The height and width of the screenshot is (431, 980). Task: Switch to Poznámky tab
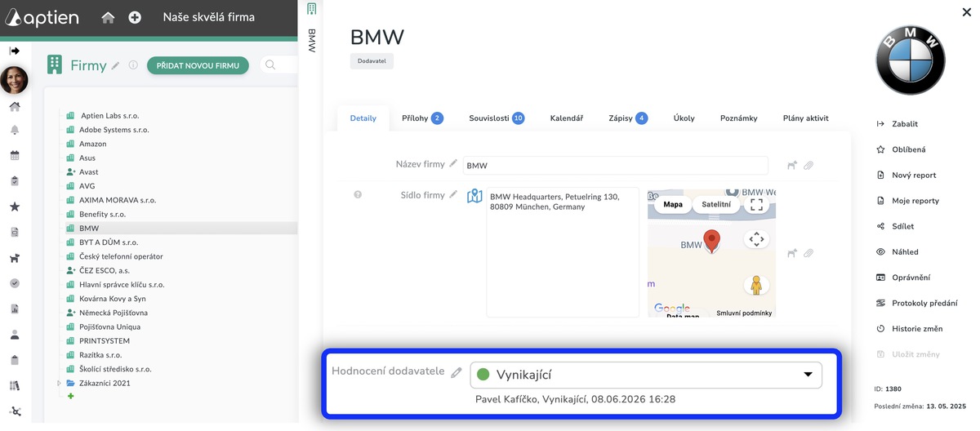[739, 118]
